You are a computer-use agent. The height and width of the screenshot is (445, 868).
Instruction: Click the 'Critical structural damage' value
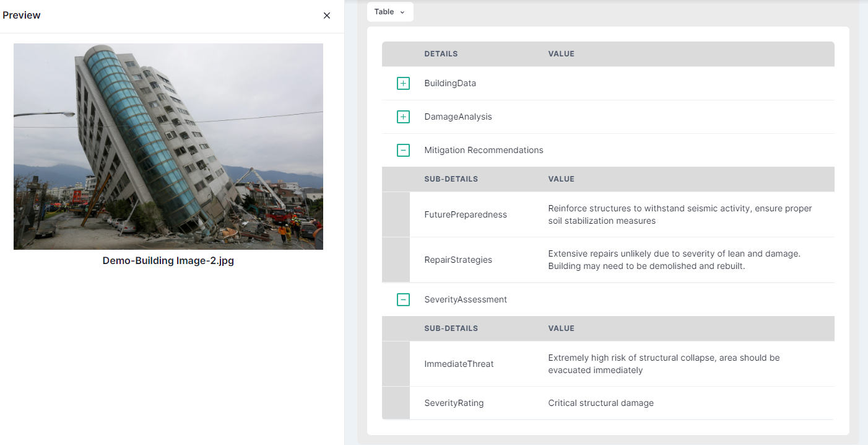click(x=601, y=403)
